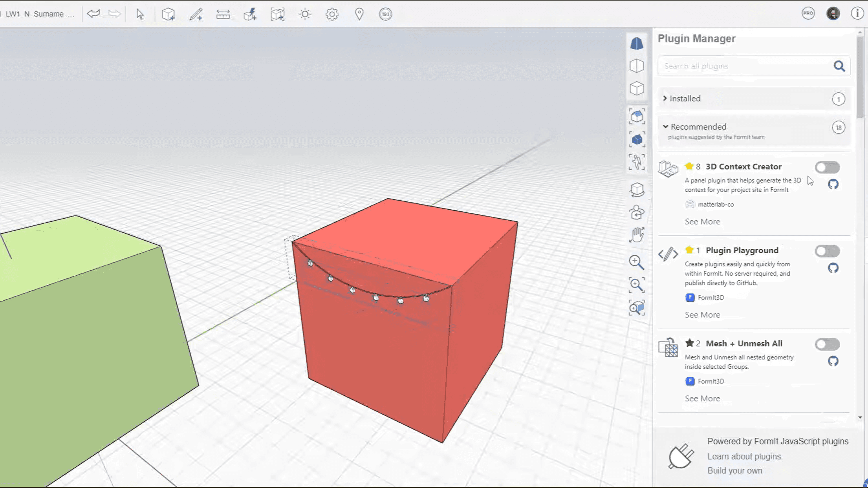Screen dimensions: 868x488
Task: Click the Build your own link
Action: [734, 470]
